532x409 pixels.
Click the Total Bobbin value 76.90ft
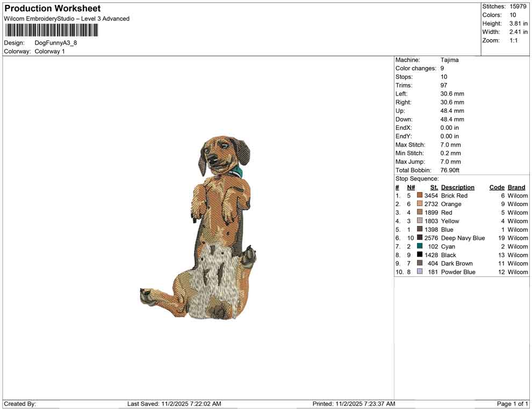450,170
